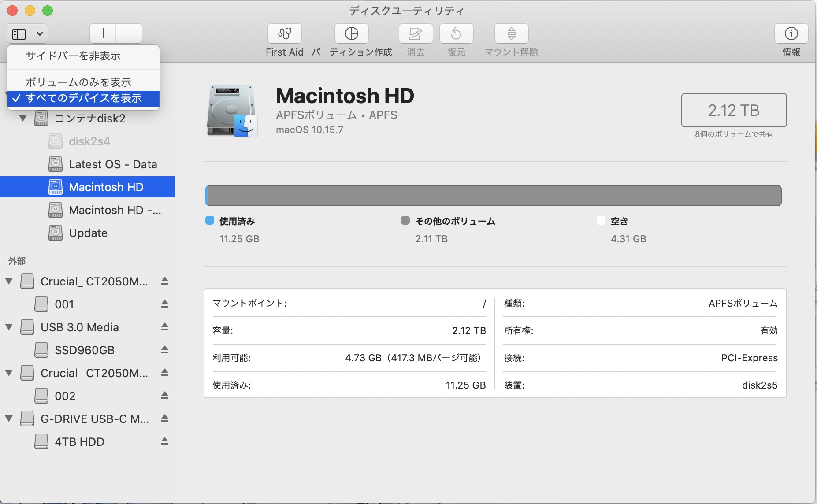The height and width of the screenshot is (504, 817).
Task: Eject the 4TB HDD volume
Action: click(165, 441)
